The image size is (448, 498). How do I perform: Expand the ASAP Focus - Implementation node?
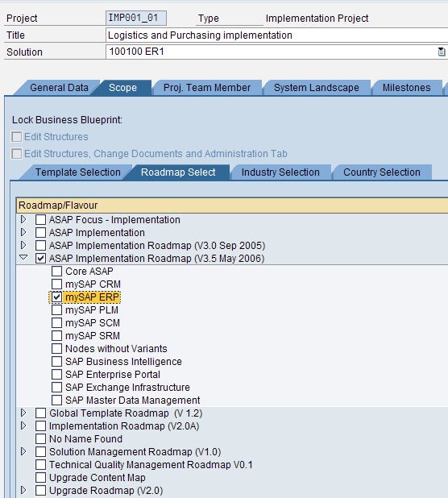click(23, 219)
